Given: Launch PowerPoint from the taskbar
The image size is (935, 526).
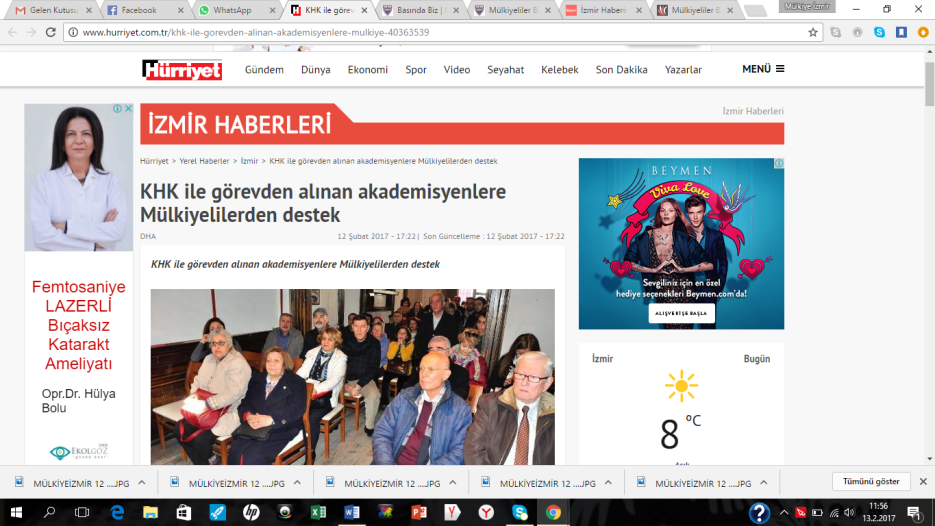Looking at the screenshot, I should coord(419,512).
